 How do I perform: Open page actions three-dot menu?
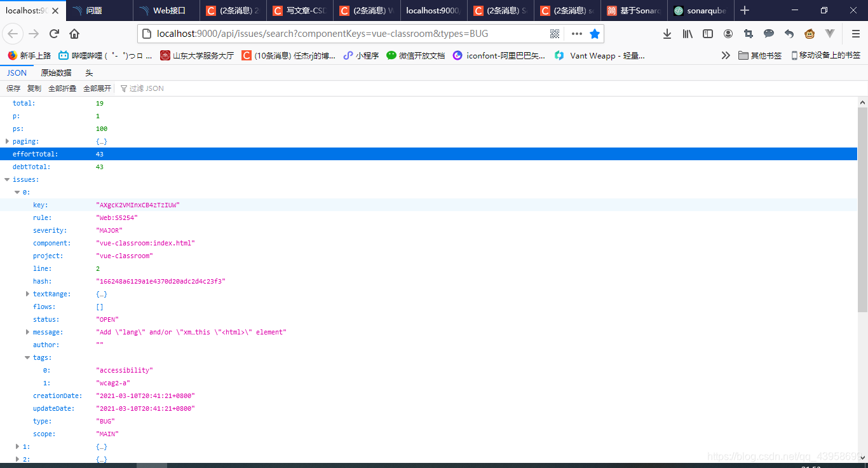tap(576, 34)
